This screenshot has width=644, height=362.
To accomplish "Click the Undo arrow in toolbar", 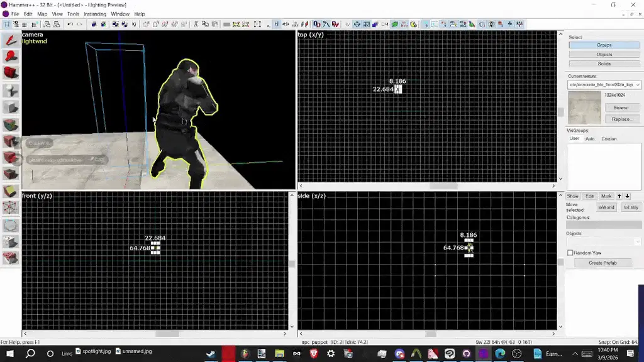I will click(x=70, y=25).
